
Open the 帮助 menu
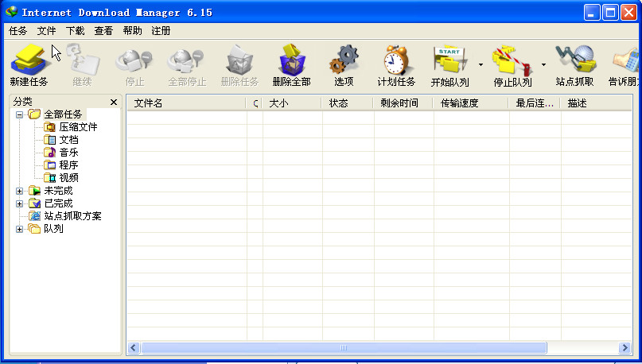tap(132, 31)
